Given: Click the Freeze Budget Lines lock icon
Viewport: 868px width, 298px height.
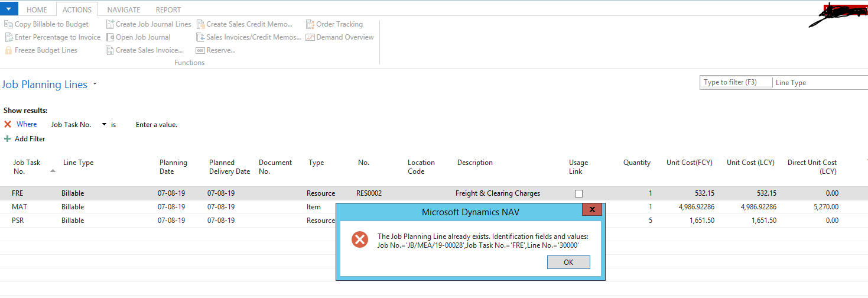Looking at the screenshot, I should (x=8, y=50).
